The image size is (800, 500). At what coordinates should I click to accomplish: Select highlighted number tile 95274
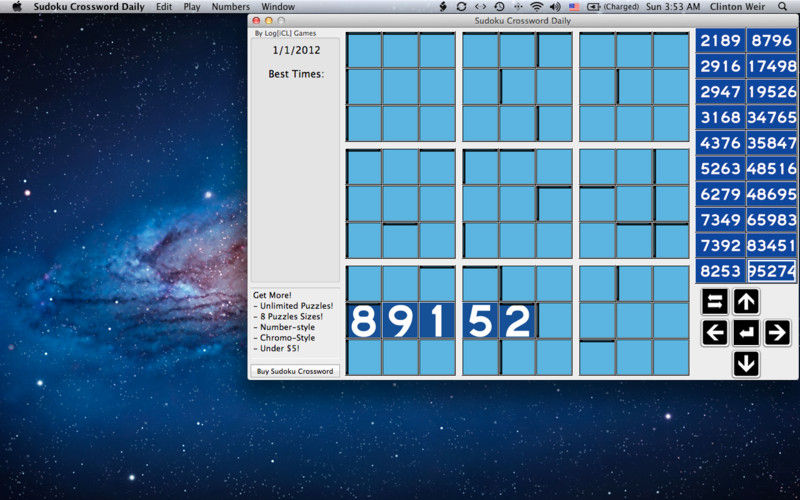(x=771, y=271)
